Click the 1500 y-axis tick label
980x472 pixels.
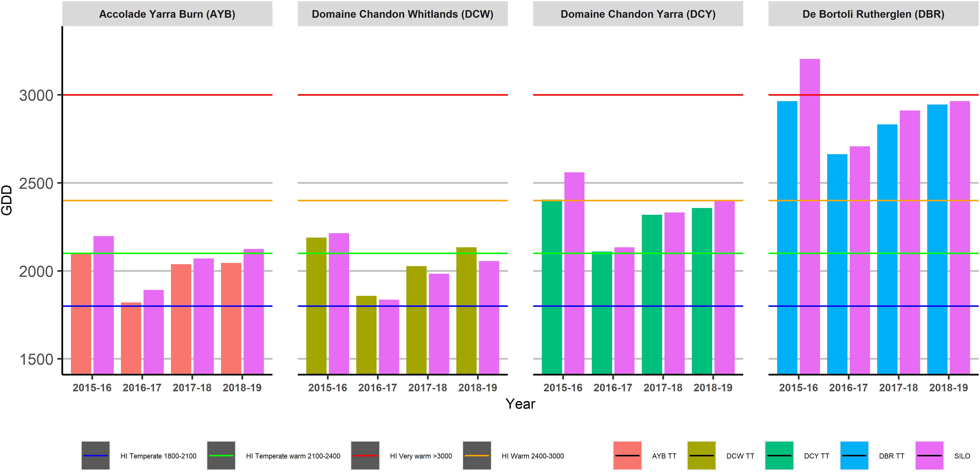(36, 359)
